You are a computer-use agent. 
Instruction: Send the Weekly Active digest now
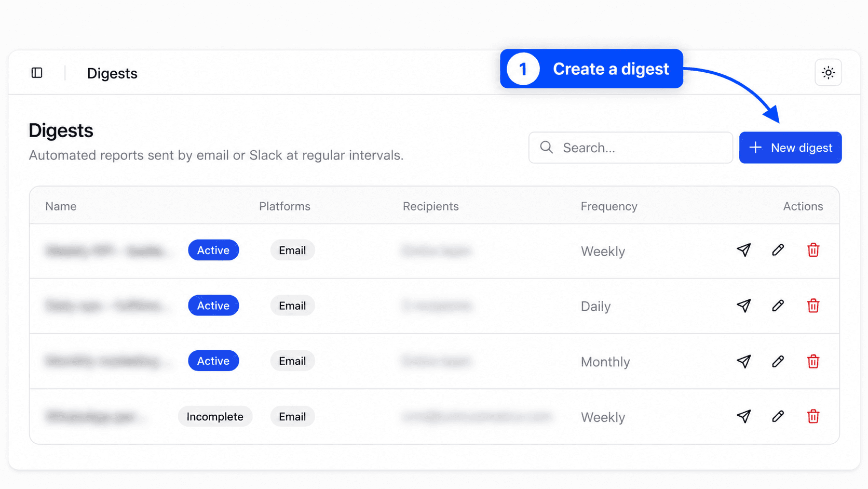[743, 250]
